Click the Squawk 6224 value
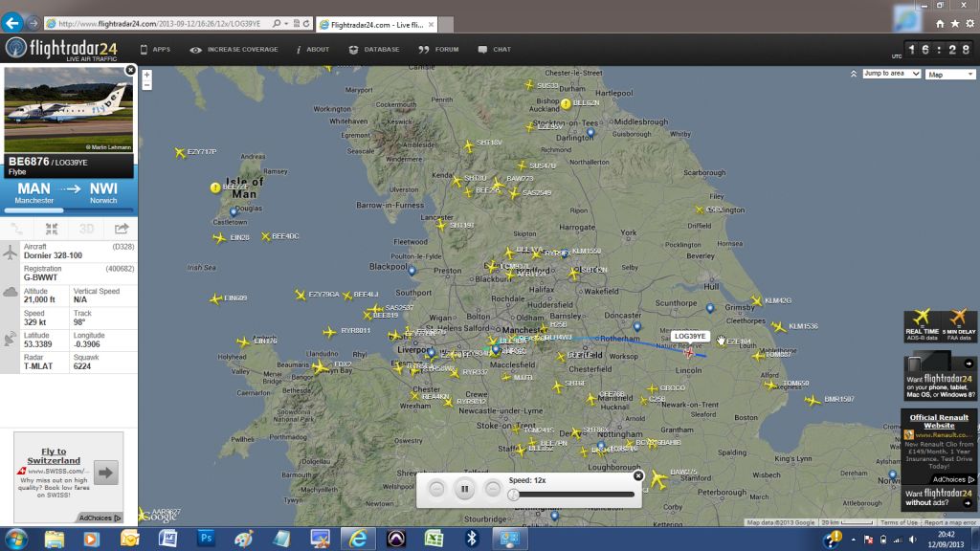 pos(82,366)
